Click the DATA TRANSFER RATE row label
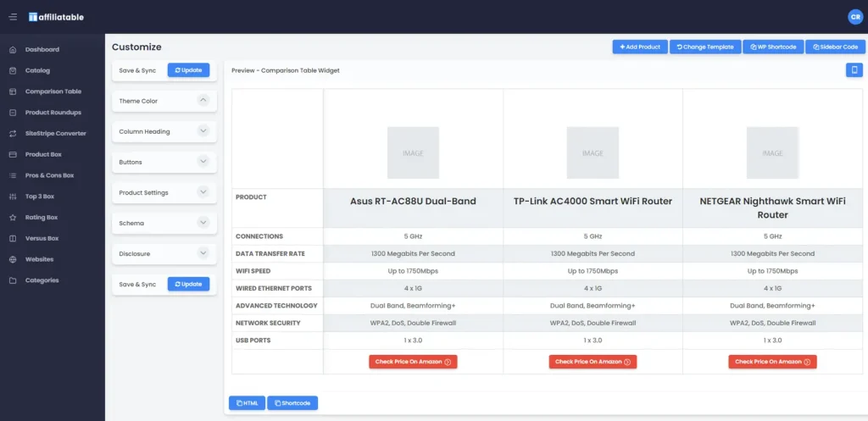Image resolution: width=868 pixels, height=421 pixels. (270, 254)
